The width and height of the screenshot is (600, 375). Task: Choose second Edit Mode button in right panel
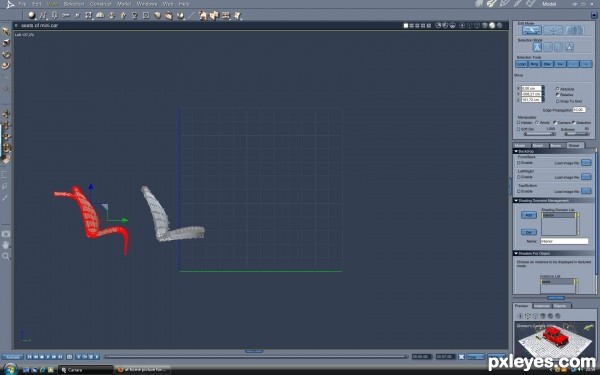[x=553, y=30]
